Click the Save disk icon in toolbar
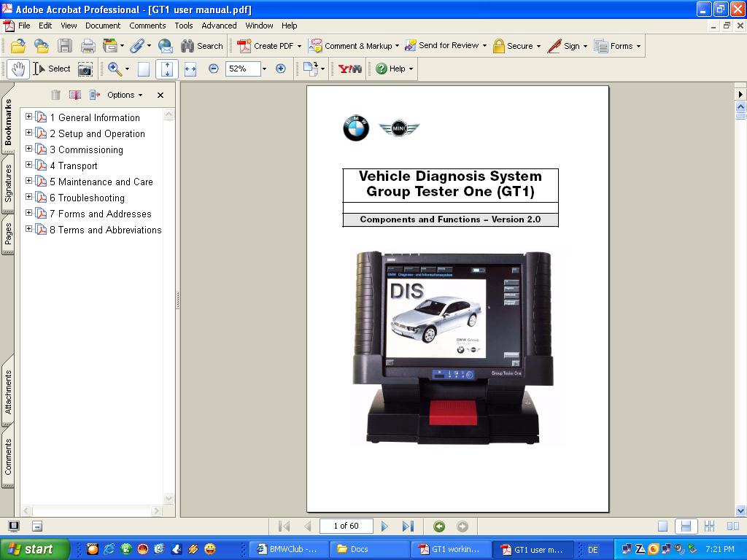Screen dimensions: 747x560 [x=65, y=46]
